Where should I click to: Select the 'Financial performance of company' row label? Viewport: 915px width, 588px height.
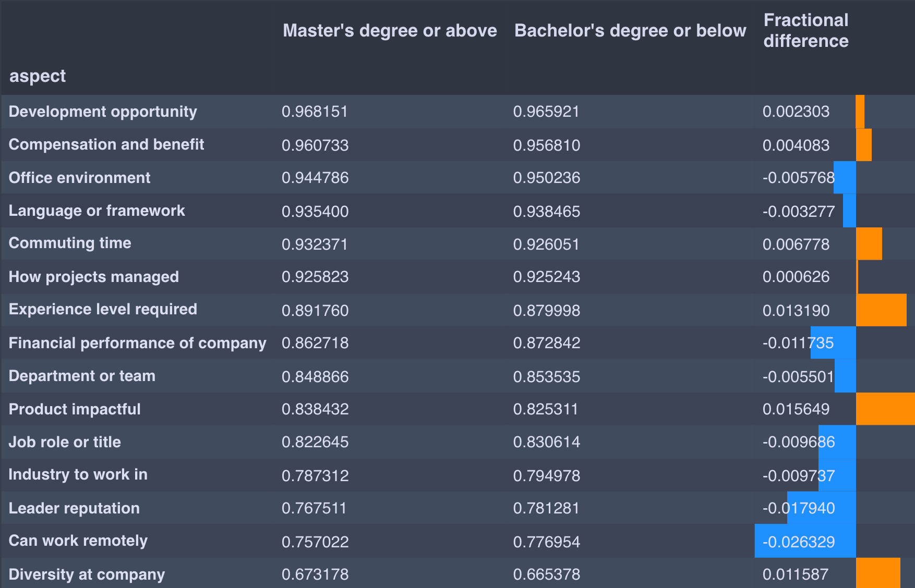click(x=138, y=343)
